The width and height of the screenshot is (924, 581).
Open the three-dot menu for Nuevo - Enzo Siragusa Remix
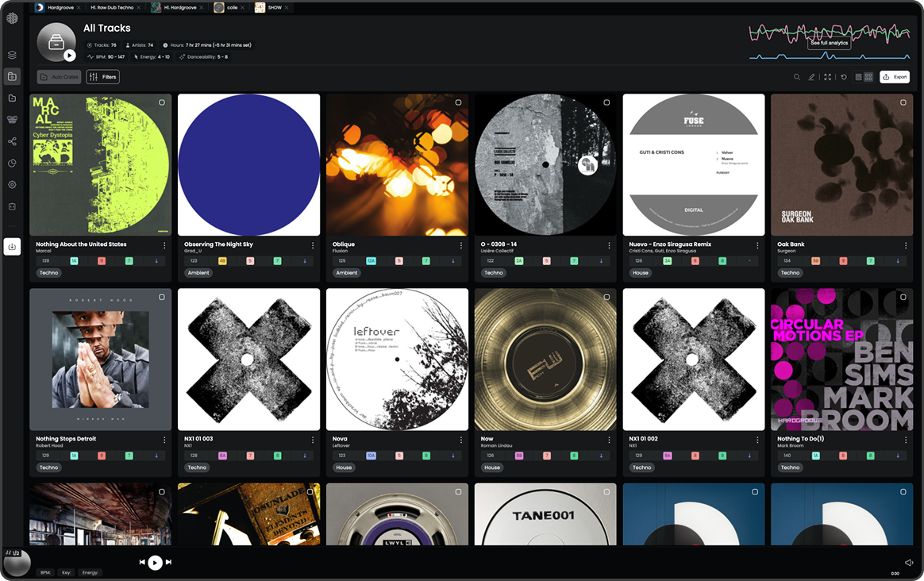tap(757, 246)
